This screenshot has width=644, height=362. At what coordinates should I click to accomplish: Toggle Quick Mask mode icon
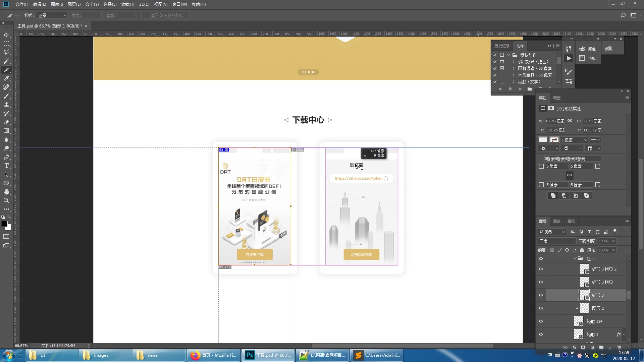(6, 237)
